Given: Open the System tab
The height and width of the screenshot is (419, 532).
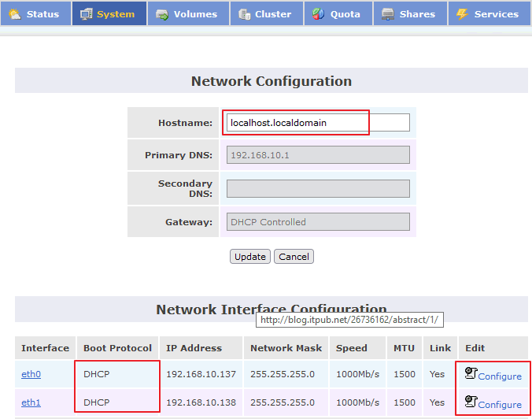Looking at the screenshot, I should pos(109,13).
